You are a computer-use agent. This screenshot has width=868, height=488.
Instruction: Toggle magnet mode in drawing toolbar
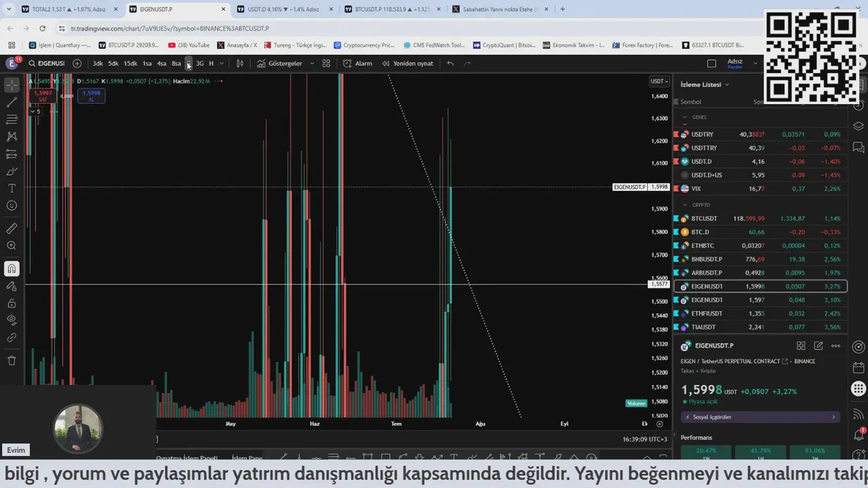(12, 269)
